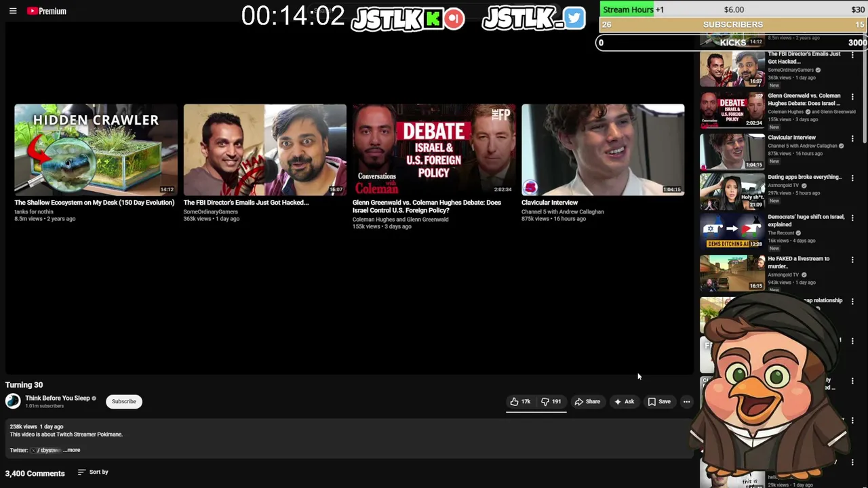Share the Turning 30 video
Viewport: 868px width, 488px height.
[x=587, y=401]
